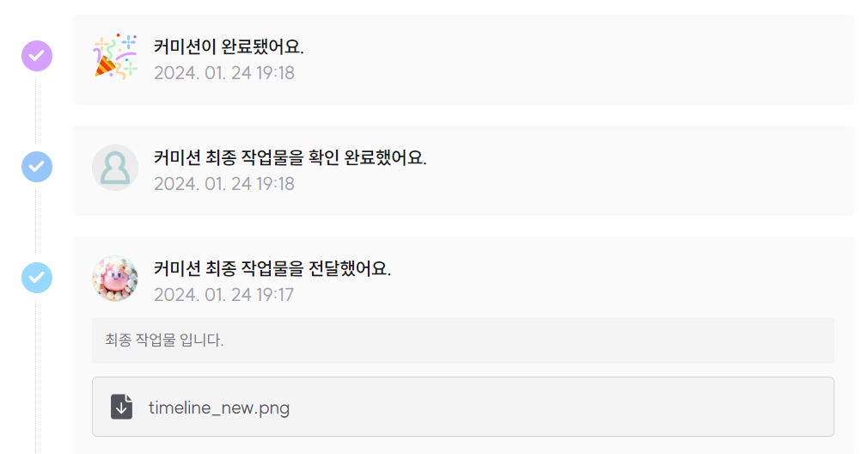Select the text 커미션 최종 작업물을 확인 완료했어요.
The height and width of the screenshot is (454, 868).
tap(290, 157)
